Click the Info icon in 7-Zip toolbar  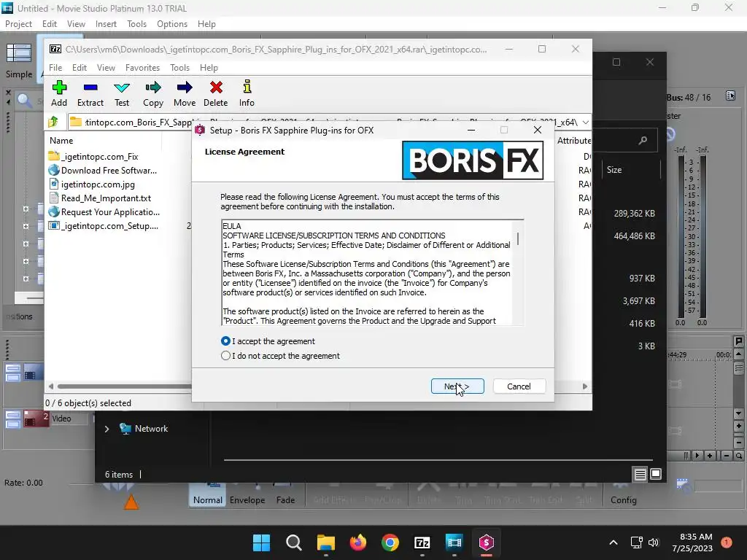(x=247, y=93)
